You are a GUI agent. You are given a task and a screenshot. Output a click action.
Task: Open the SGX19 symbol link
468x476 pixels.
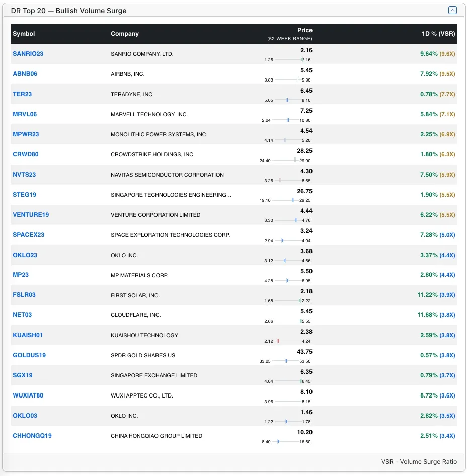tap(23, 375)
